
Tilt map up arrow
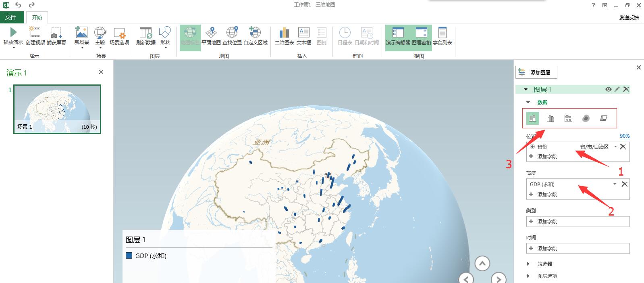[482, 264]
